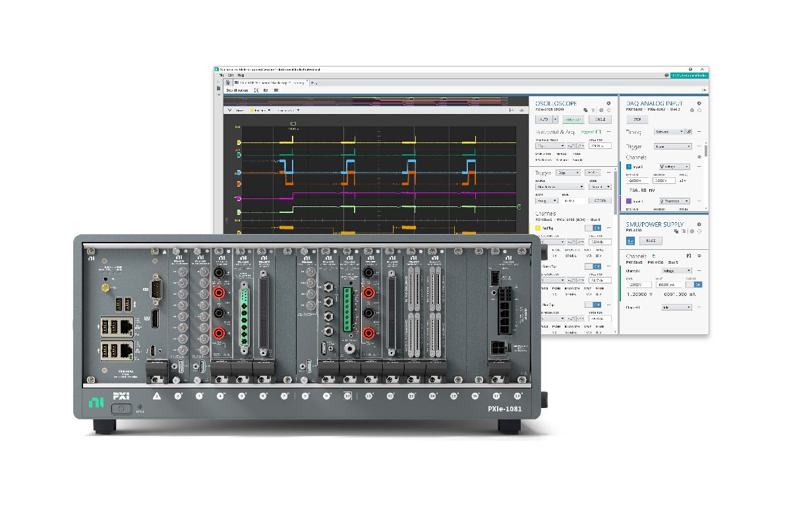
Task: Open the Help menu
Action: click(x=241, y=75)
